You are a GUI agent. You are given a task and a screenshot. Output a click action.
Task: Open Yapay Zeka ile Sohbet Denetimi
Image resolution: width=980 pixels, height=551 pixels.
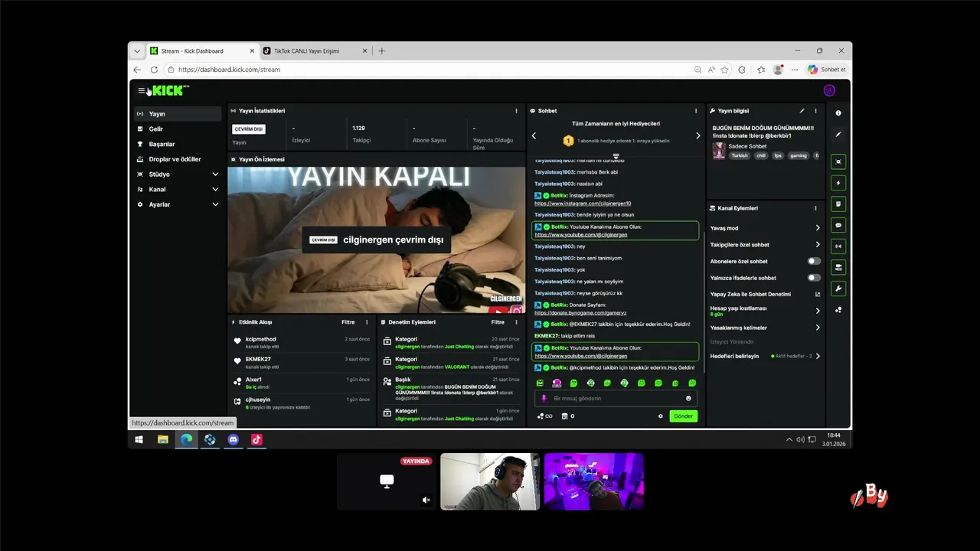tap(765, 294)
